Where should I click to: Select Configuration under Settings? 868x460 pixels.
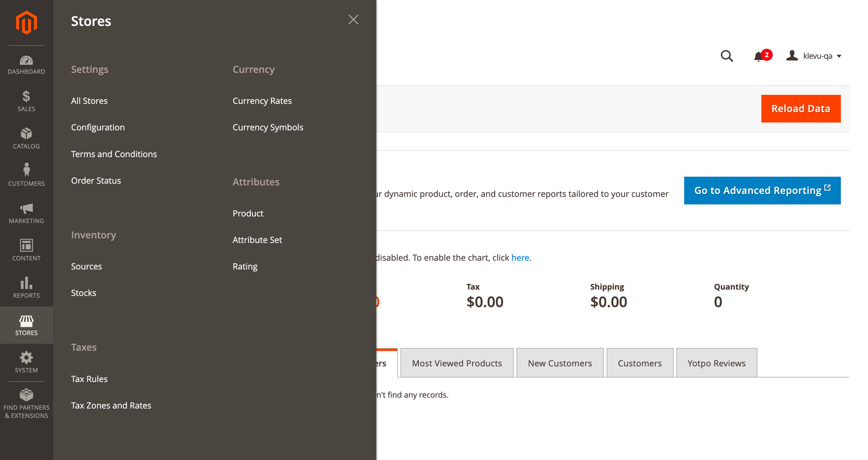(98, 127)
